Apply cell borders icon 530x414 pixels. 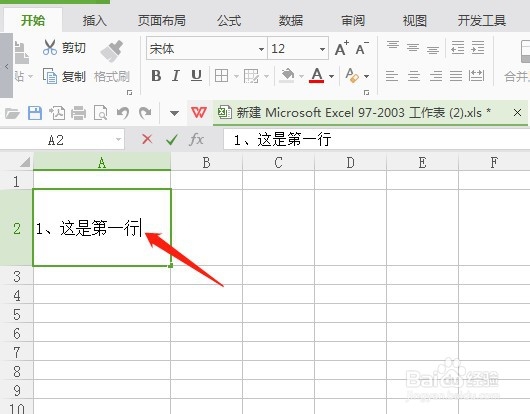221,76
